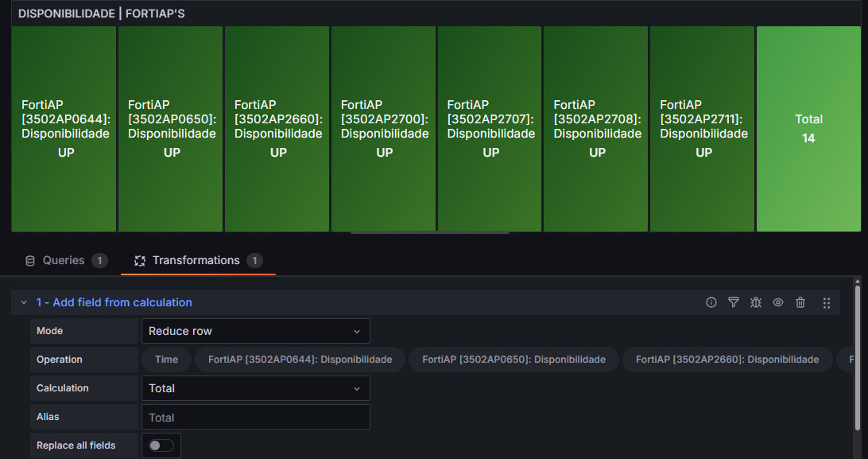Viewport: 868px width, 459px height.
Task: Open the Mode dropdown showing Reduce row
Action: tap(256, 331)
